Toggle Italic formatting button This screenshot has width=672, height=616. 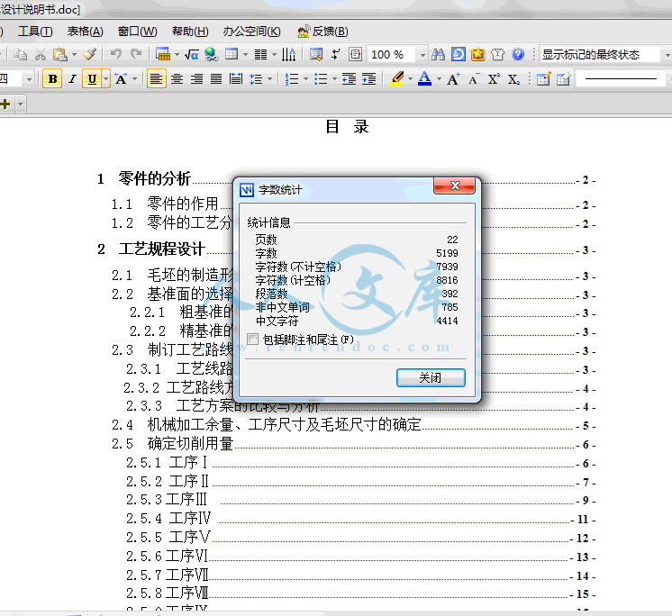[x=72, y=79]
